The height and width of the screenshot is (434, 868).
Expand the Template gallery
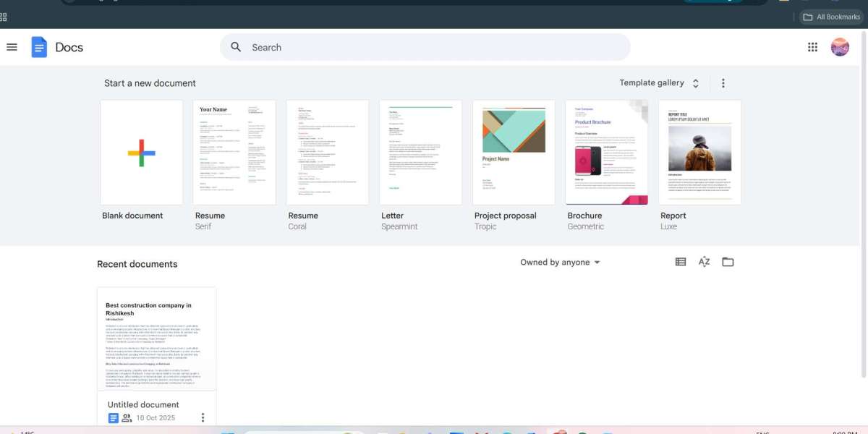click(x=659, y=83)
